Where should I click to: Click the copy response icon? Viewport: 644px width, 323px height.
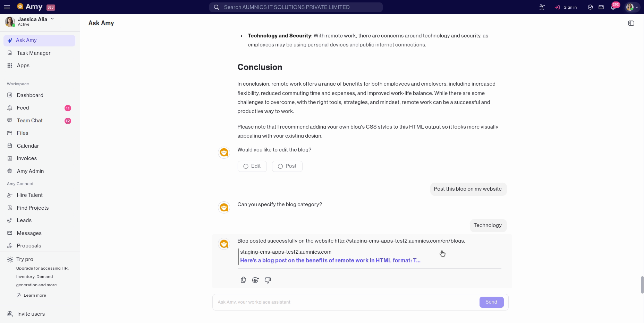243,280
